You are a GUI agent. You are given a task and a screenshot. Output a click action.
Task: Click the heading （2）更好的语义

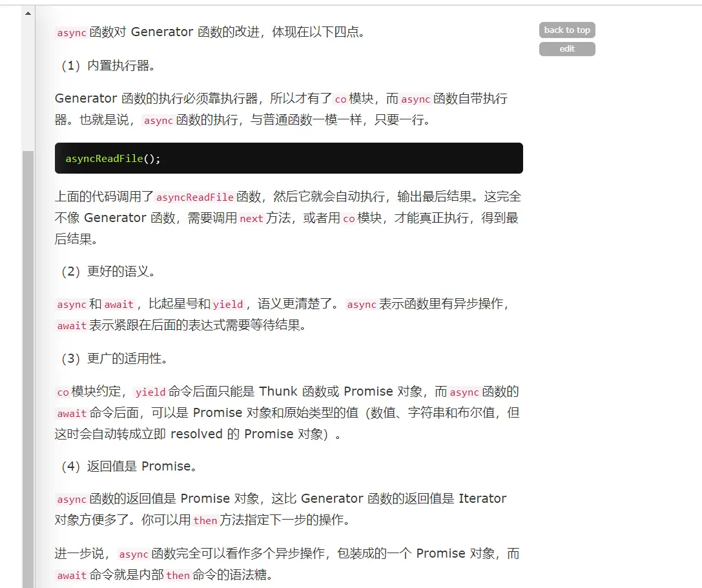(x=108, y=271)
